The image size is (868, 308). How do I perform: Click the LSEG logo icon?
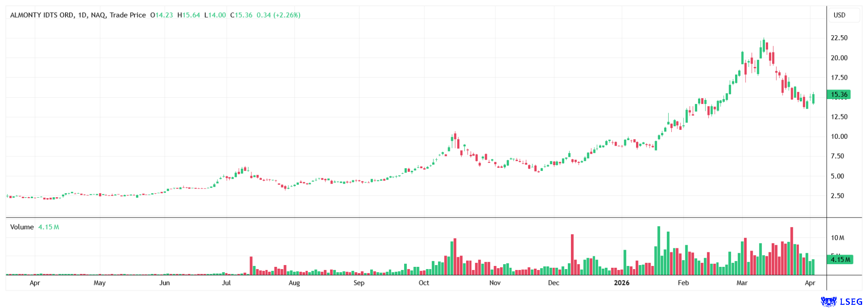click(829, 301)
